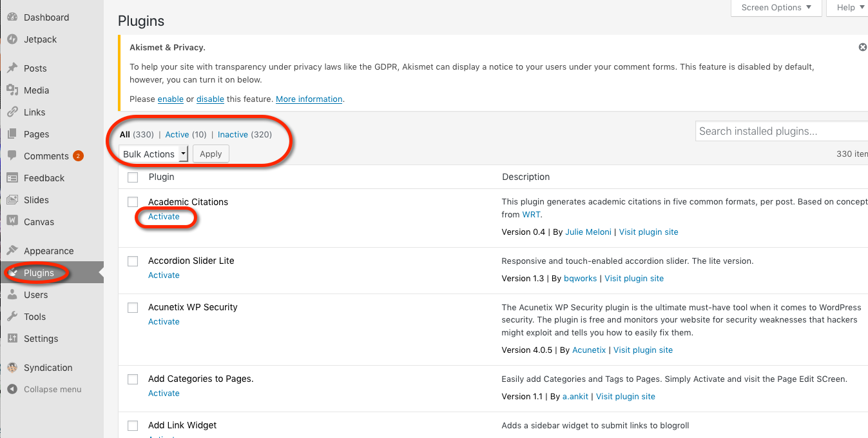Open the WRT link in description
Image resolution: width=868 pixels, height=438 pixels.
[x=532, y=215]
